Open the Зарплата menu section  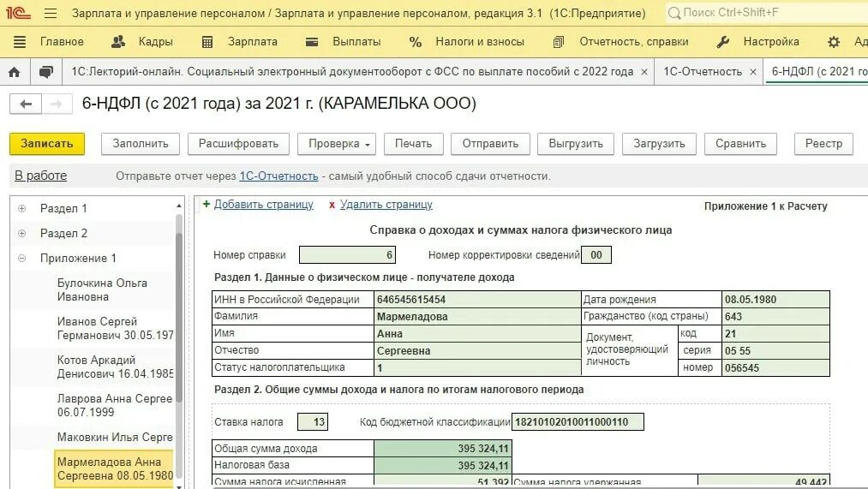click(x=253, y=42)
